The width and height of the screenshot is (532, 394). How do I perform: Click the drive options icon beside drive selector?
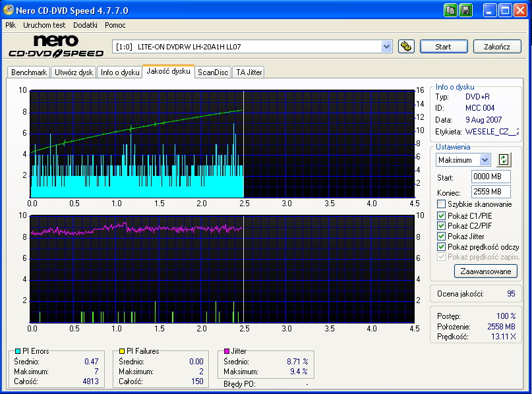click(x=406, y=47)
